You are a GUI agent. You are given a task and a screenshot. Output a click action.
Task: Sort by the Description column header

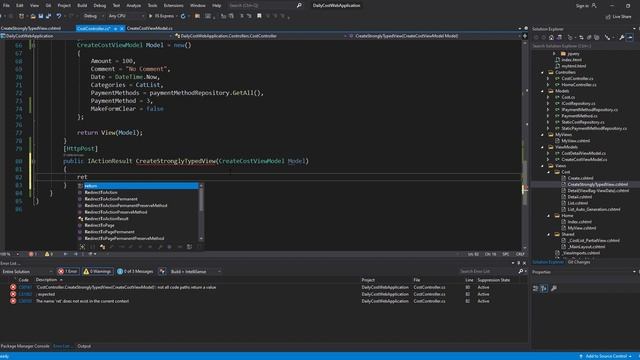point(47,280)
